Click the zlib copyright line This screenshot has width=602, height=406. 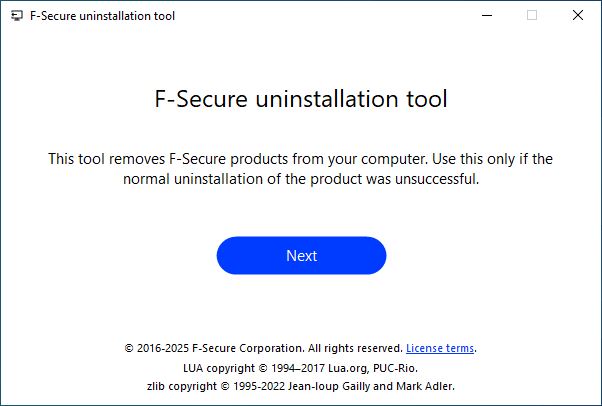click(x=301, y=386)
